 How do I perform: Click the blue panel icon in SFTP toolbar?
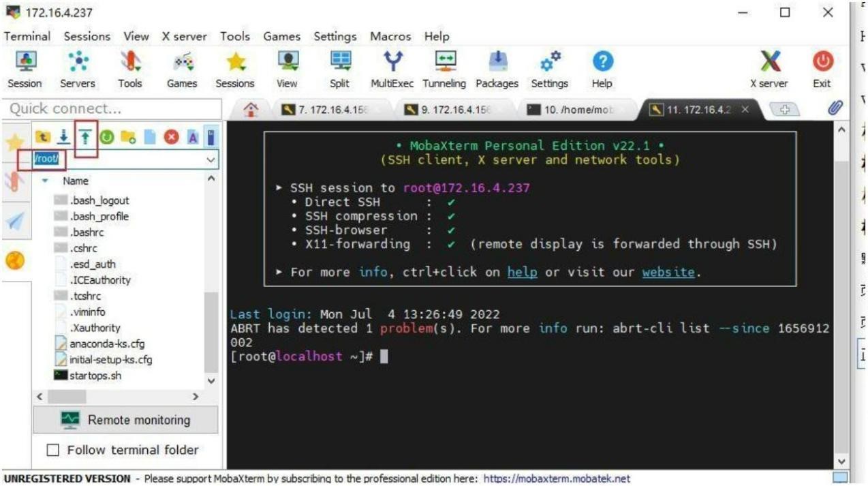click(211, 137)
